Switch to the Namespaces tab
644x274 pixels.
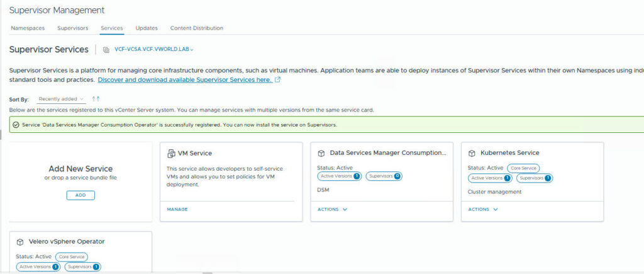(28, 28)
